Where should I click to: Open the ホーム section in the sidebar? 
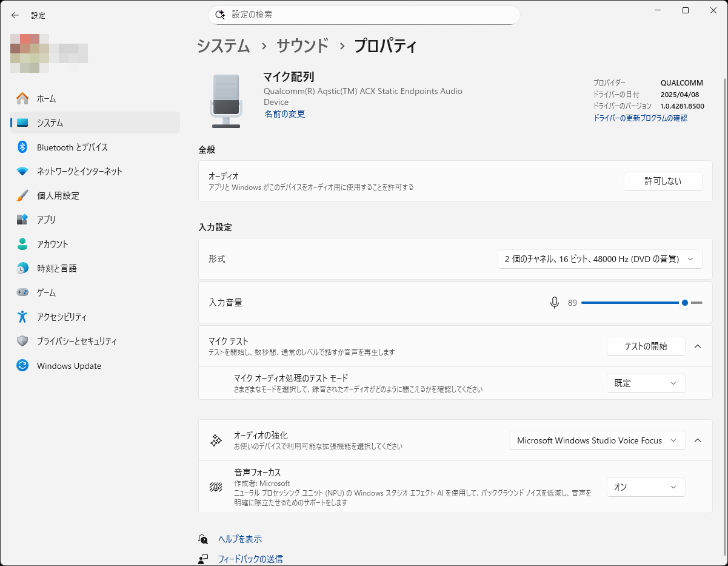tap(21, 98)
